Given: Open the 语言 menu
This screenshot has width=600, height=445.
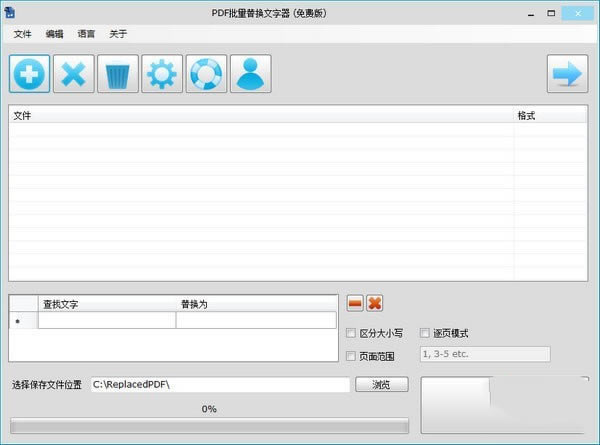Looking at the screenshot, I should [x=86, y=34].
